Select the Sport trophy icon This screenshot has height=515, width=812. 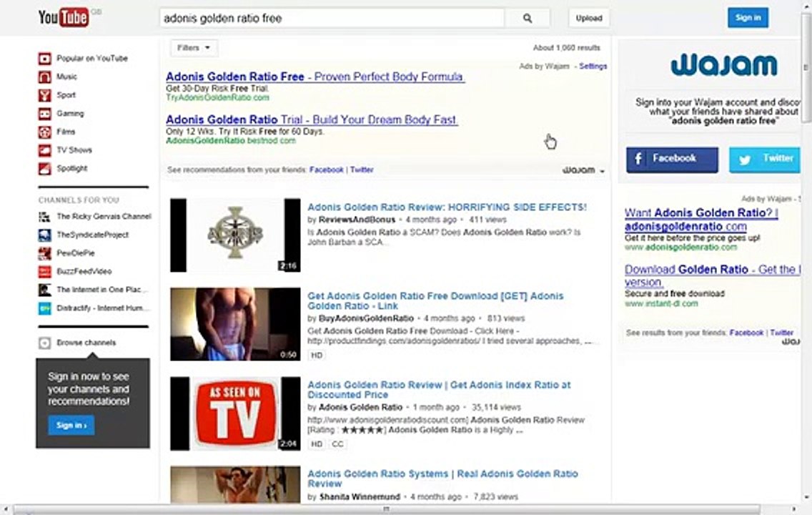click(44, 95)
